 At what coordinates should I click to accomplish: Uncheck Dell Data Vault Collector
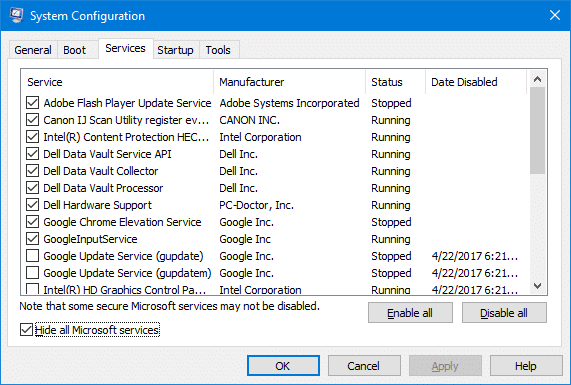(32, 171)
